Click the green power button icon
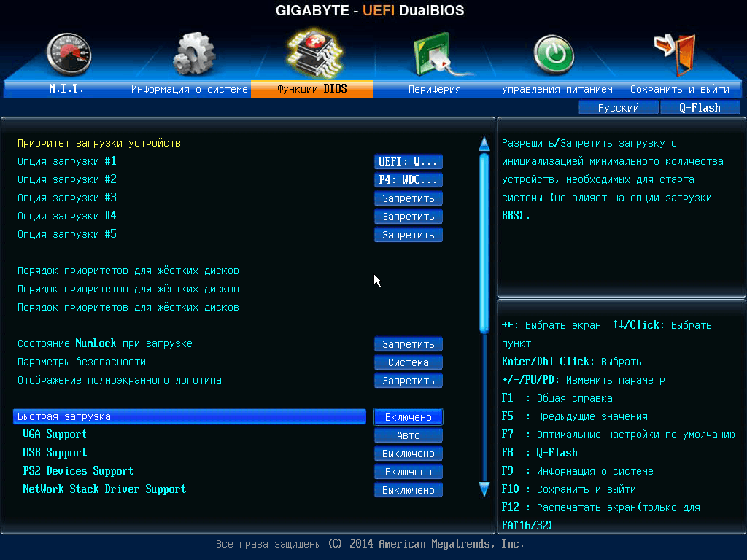The height and width of the screenshot is (560, 747). click(554, 55)
